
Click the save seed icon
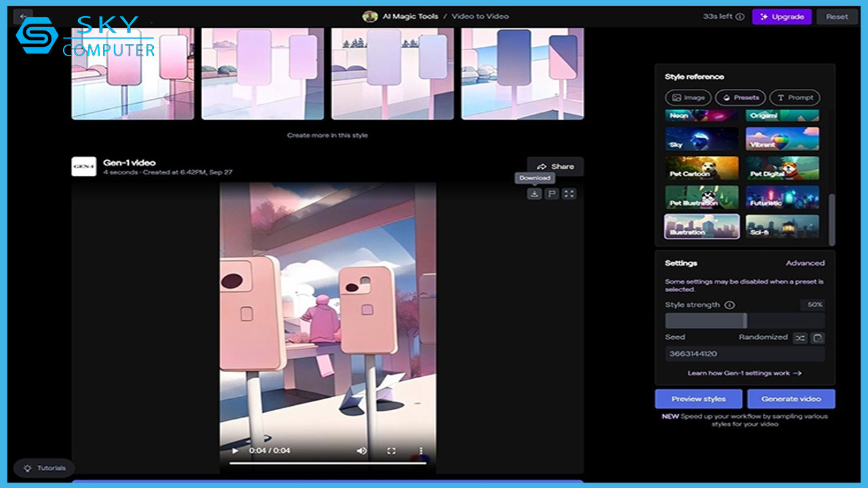click(818, 338)
